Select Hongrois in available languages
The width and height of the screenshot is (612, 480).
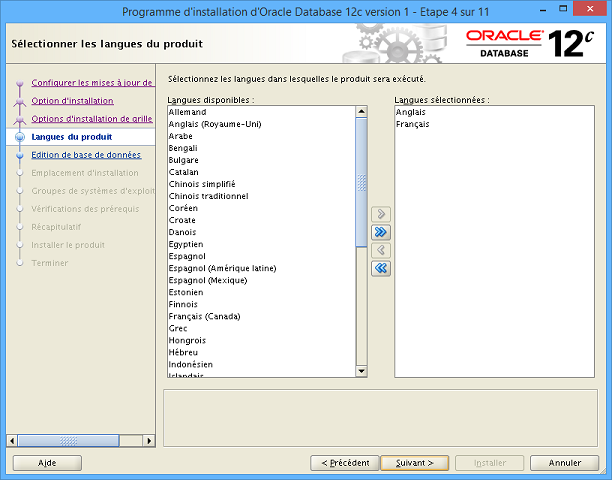[262, 340]
